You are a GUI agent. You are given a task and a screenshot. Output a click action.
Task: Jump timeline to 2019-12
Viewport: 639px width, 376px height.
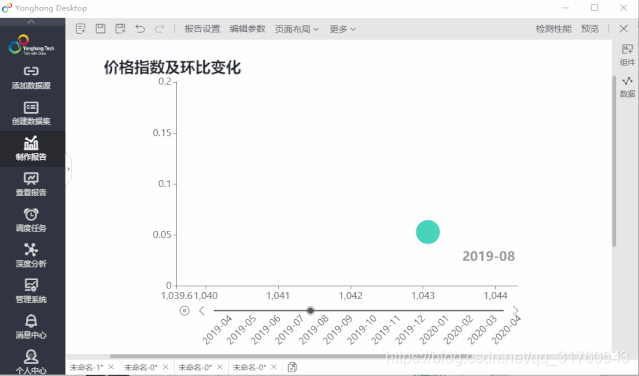point(410,330)
